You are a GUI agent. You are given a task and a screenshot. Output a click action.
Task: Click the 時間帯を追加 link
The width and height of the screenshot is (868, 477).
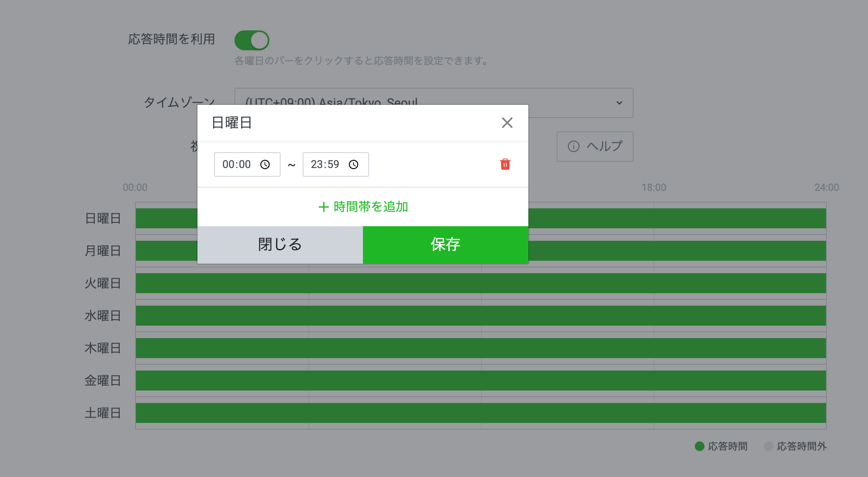370,207
